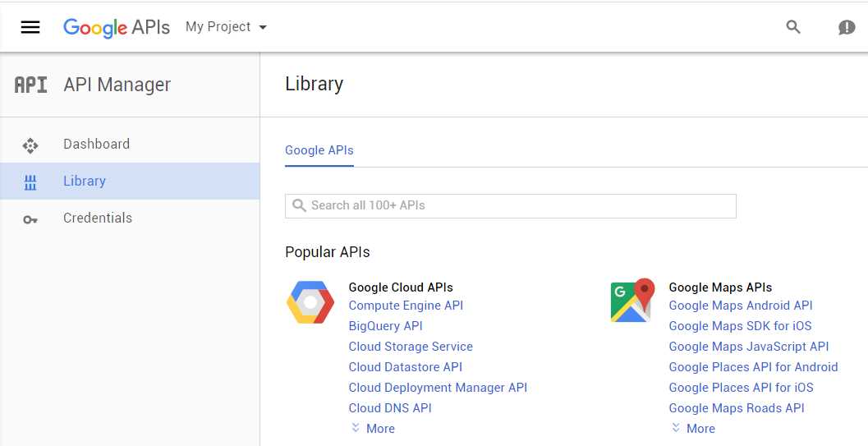868x446 pixels.
Task: Open Compute Engine API link
Action: (x=406, y=306)
